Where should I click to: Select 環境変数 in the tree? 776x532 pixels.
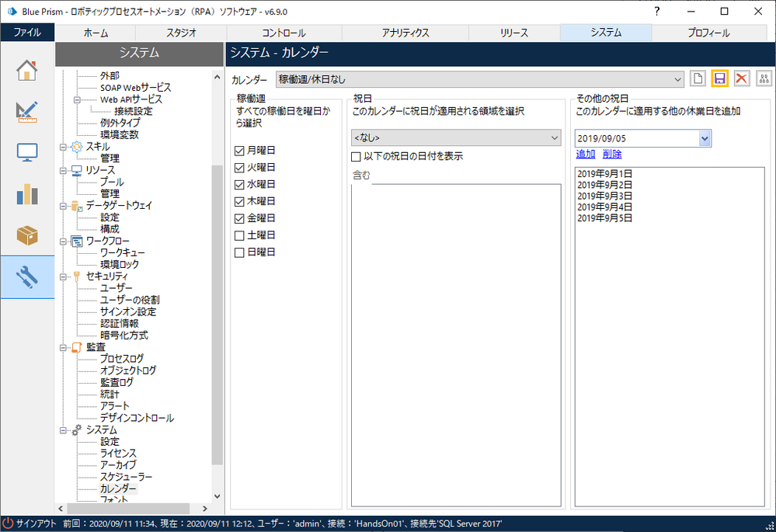coord(120,135)
